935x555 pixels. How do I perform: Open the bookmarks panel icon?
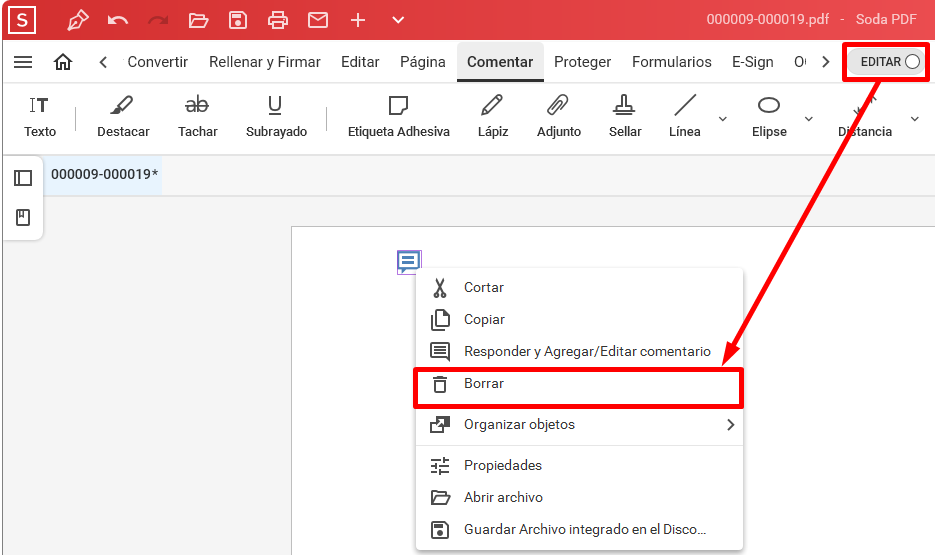[23, 217]
